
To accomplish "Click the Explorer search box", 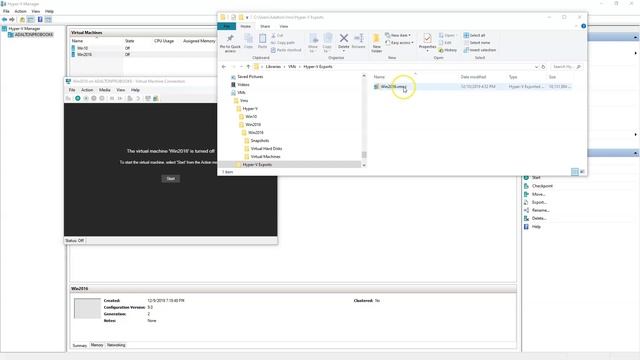I will (567, 67).
